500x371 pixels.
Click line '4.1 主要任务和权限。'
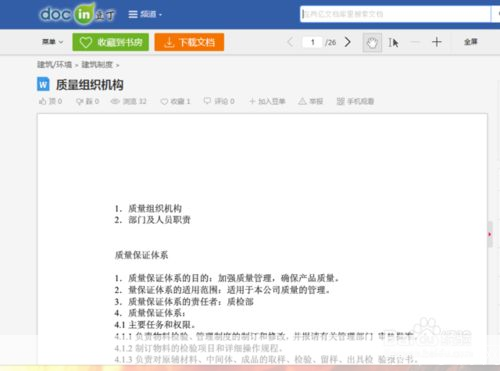click(x=155, y=325)
